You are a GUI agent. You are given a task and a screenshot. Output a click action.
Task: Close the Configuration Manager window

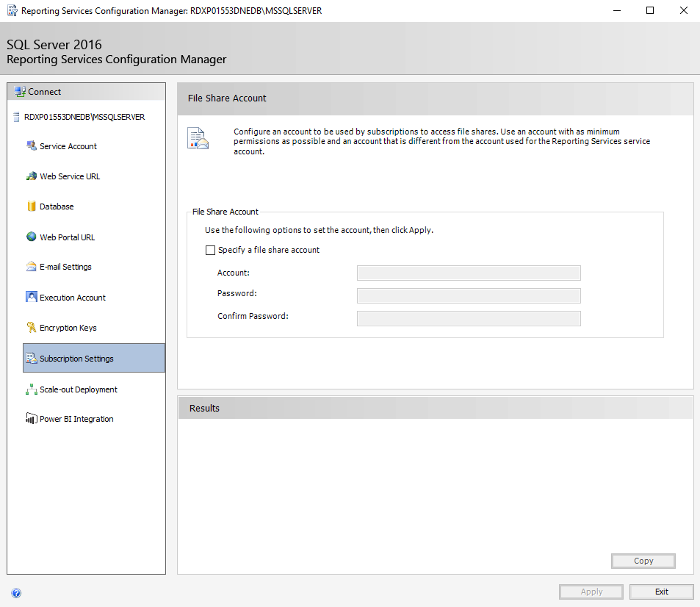coord(683,10)
